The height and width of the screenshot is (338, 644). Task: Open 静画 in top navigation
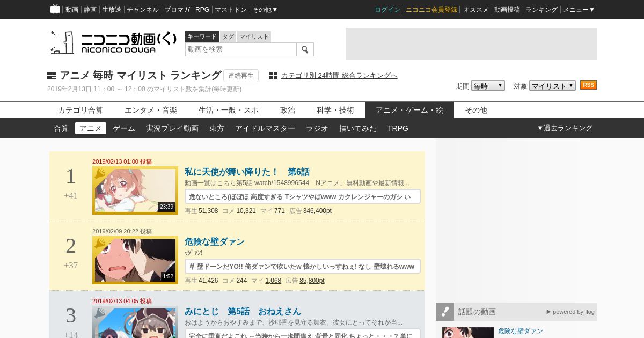pos(90,10)
